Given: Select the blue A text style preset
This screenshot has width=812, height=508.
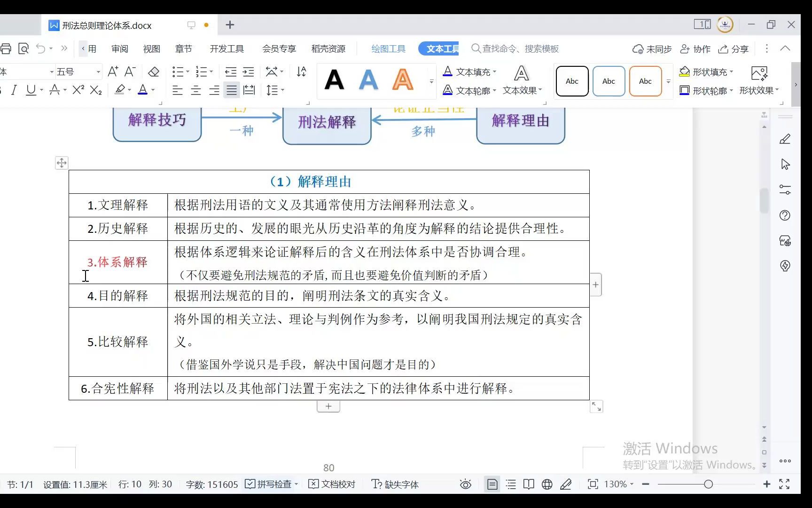Looking at the screenshot, I should [368, 80].
